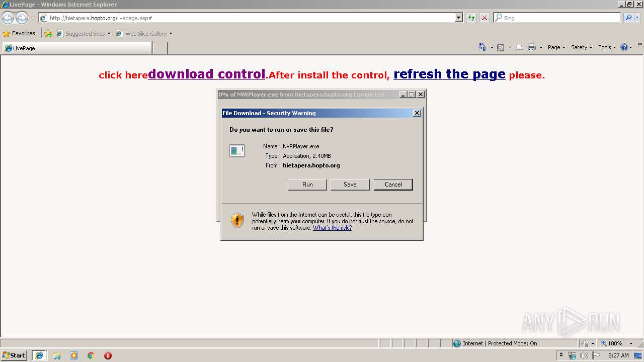Click the network tray icon

pos(572,355)
